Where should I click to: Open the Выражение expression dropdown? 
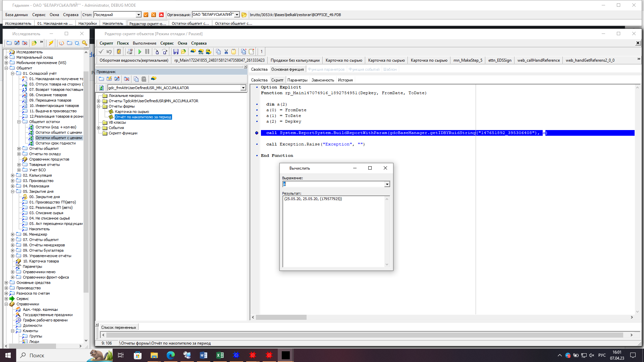tap(387, 184)
